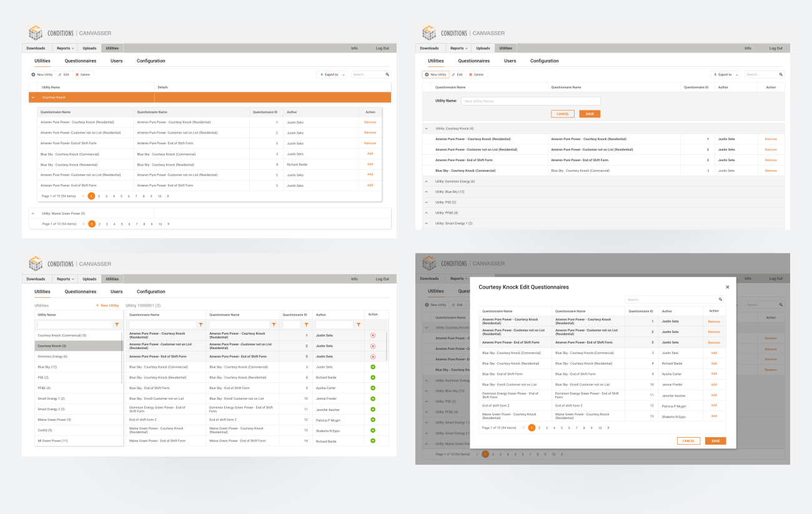
Task: Open Reports menu in Utility 1000001 panel
Action: (65, 279)
